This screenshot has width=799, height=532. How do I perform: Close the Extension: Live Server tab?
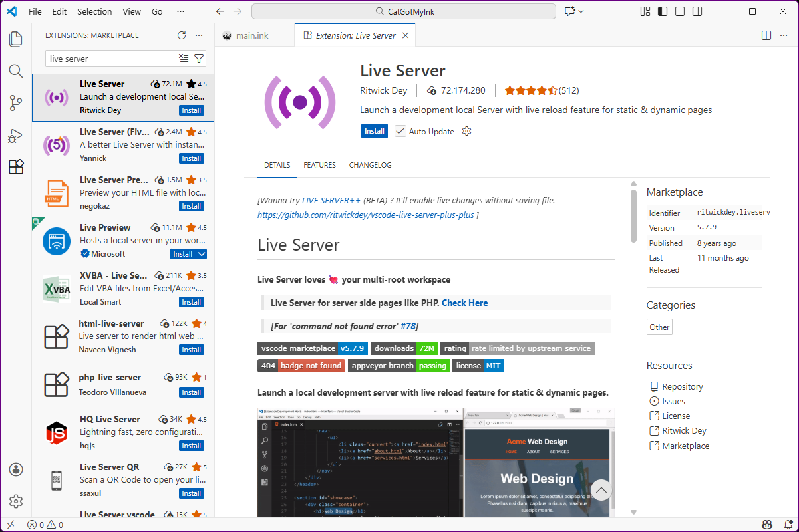406,35
